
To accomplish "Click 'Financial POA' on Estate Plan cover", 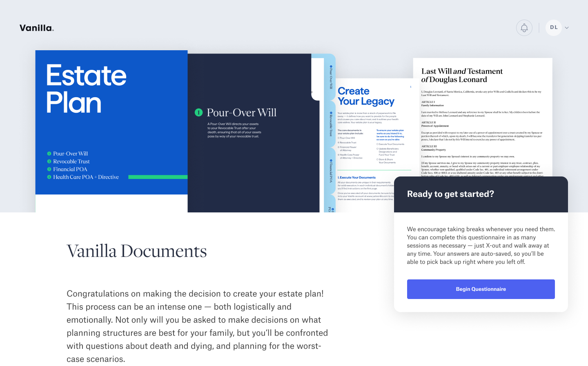I will [x=70, y=169].
